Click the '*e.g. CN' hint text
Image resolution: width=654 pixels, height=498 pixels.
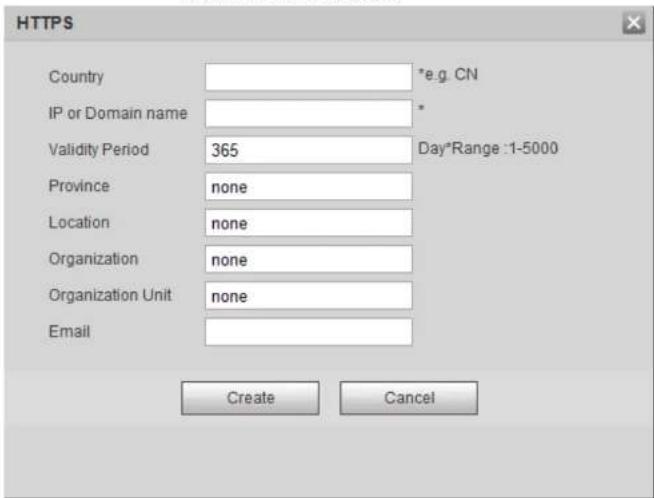448,75
